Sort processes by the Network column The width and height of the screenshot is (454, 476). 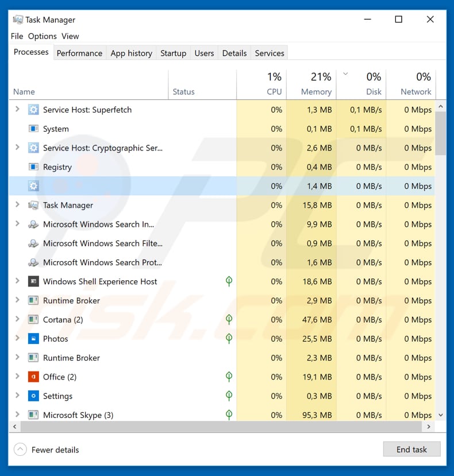point(411,85)
